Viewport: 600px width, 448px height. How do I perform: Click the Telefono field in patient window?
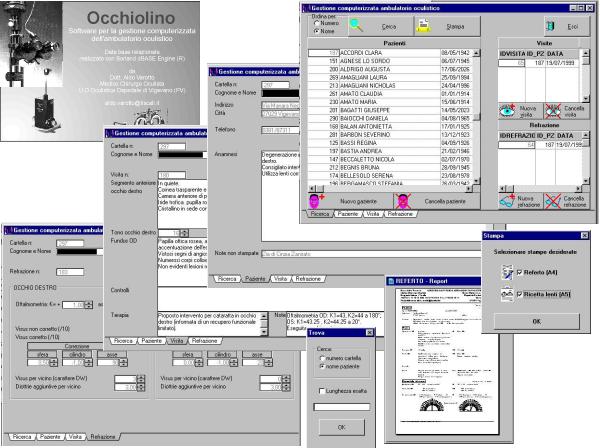tap(280, 130)
